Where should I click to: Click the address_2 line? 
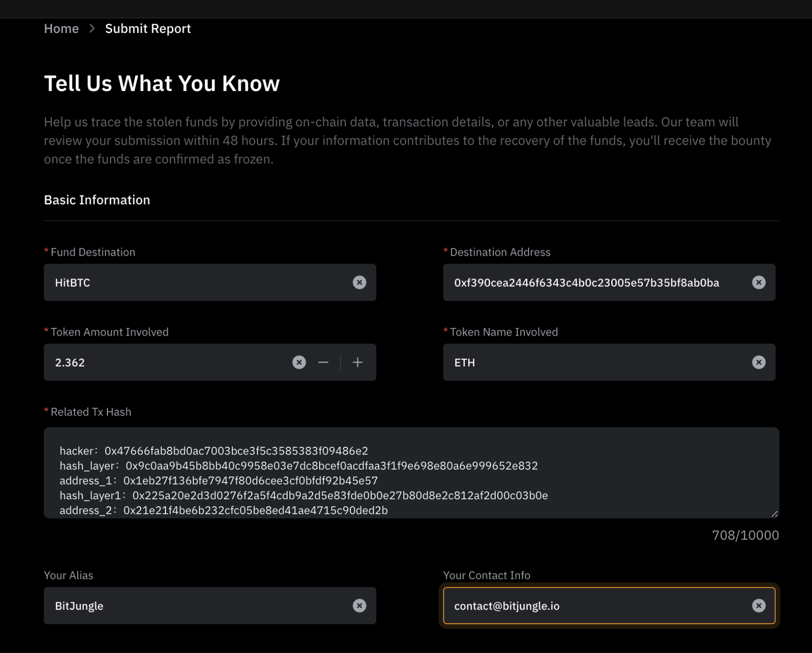tap(224, 511)
